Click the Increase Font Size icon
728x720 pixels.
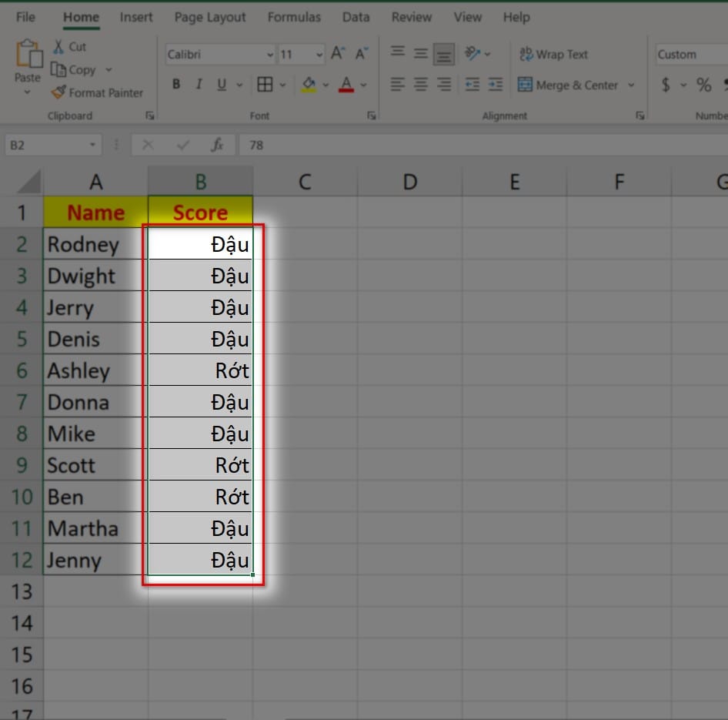click(337, 54)
